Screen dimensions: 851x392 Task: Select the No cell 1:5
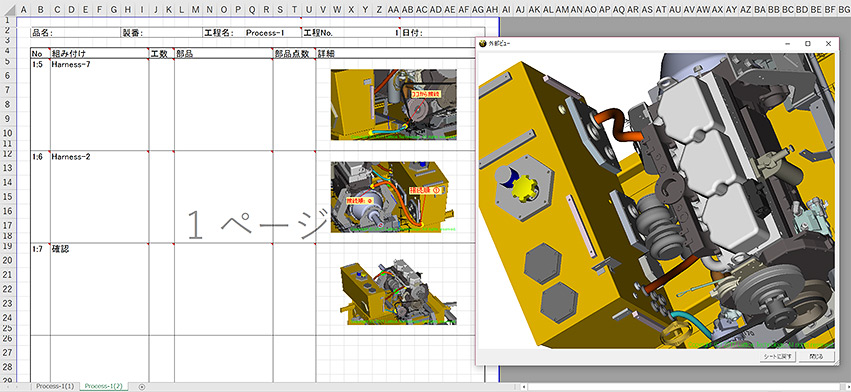[x=40, y=105]
